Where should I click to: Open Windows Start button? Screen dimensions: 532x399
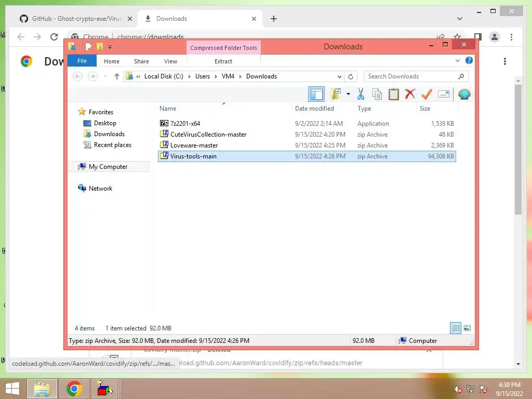pos(12,389)
